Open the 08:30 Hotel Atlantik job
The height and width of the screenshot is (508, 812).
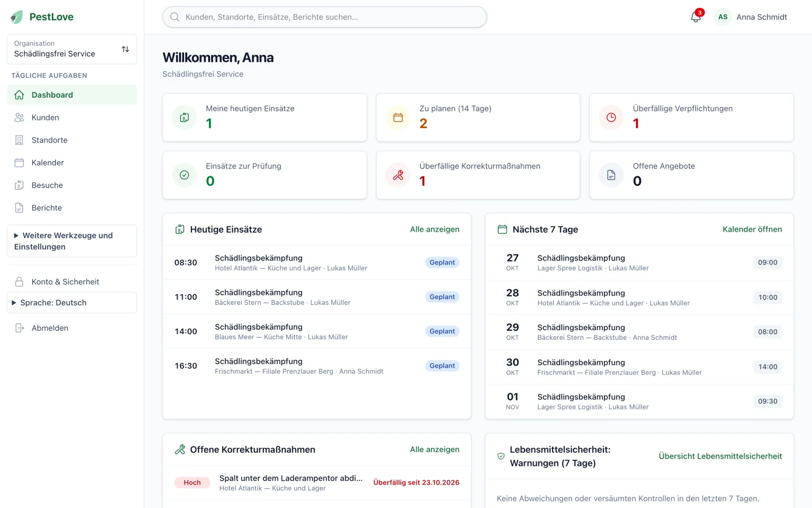point(317,263)
